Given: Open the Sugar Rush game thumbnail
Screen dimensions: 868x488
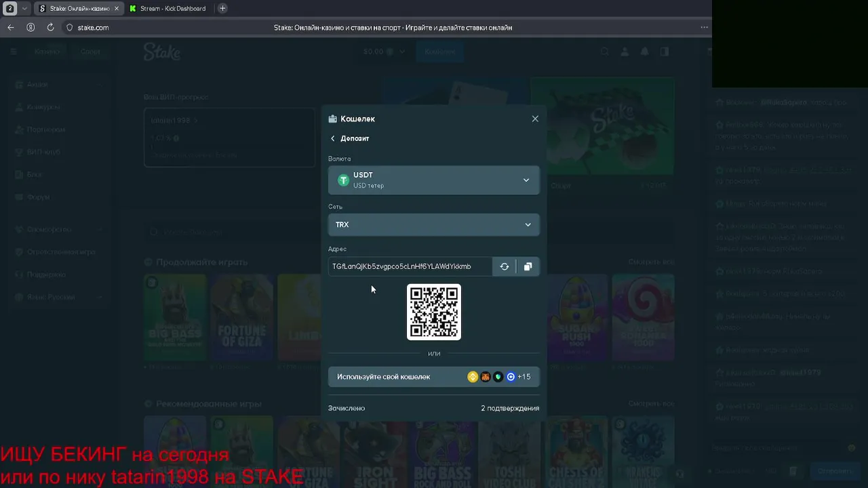Looking at the screenshot, I should click(x=576, y=317).
